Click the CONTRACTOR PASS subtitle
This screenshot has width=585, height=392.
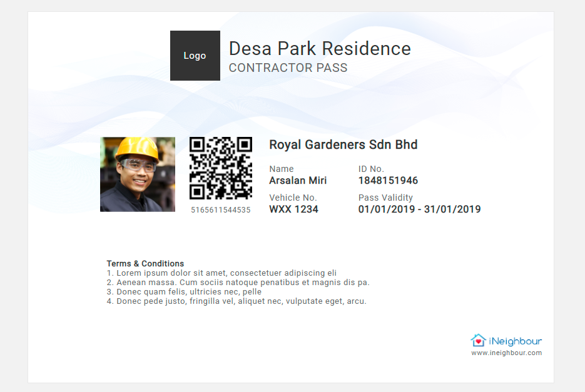click(x=288, y=68)
